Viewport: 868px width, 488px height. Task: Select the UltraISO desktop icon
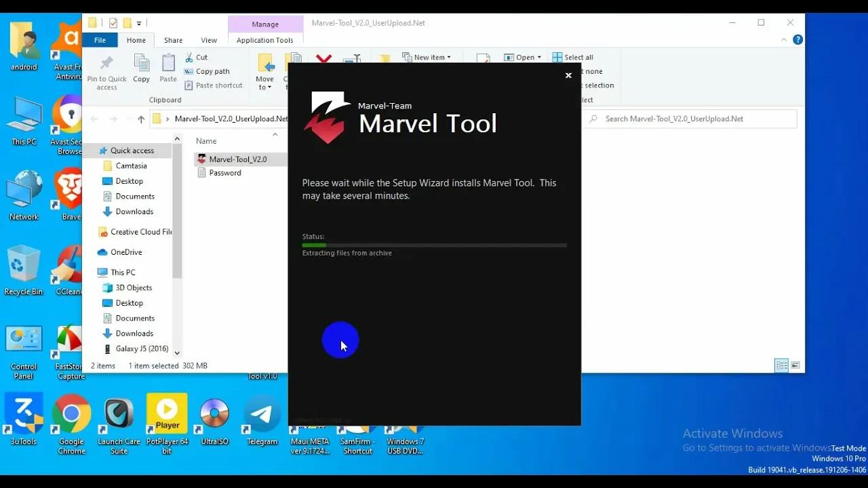[x=214, y=420]
